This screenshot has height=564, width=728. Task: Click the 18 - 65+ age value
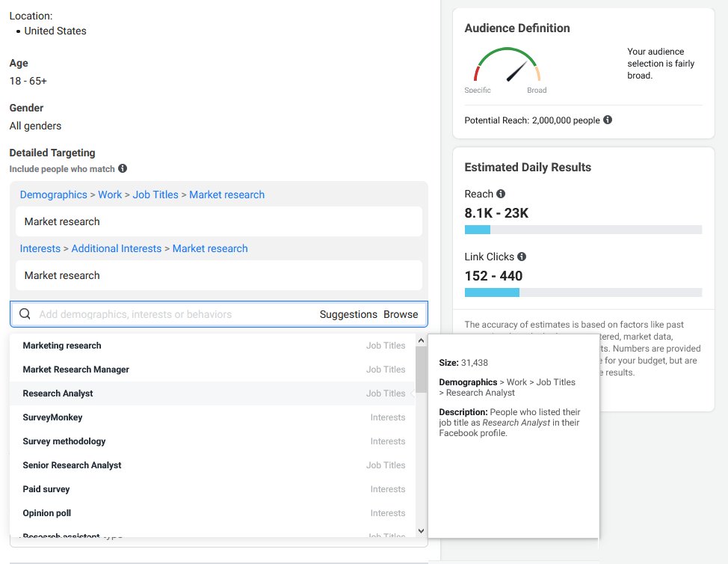pos(28,81)
